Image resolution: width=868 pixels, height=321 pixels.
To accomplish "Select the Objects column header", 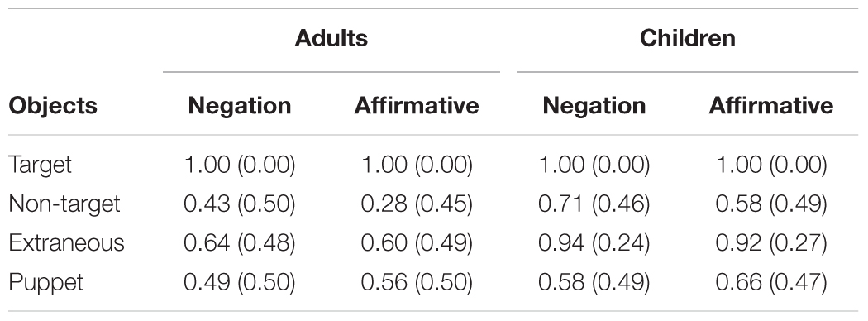I will [x=53, y=105].
